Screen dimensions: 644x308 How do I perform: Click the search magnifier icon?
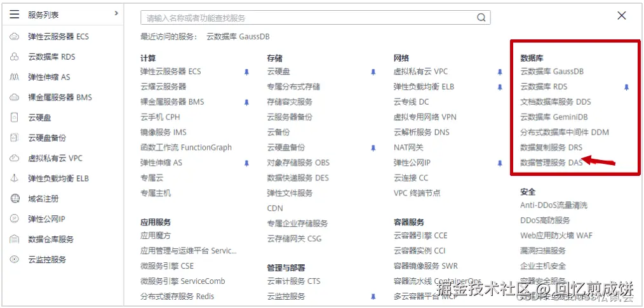tap(481, 18)
